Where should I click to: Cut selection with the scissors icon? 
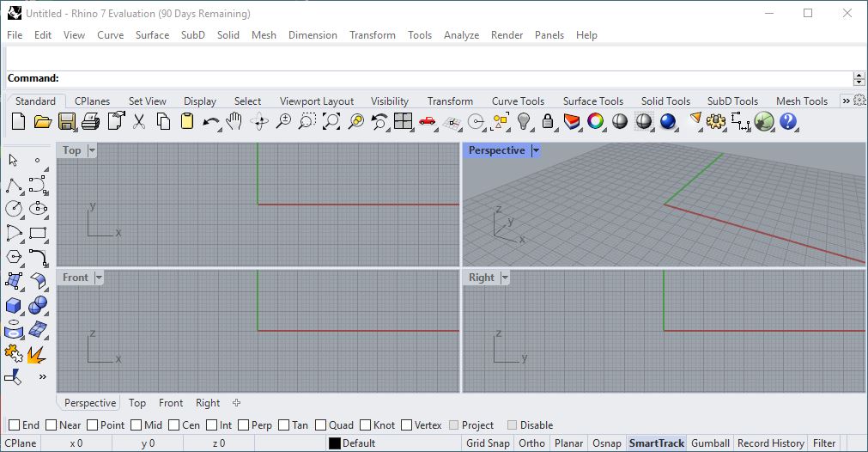139,121
